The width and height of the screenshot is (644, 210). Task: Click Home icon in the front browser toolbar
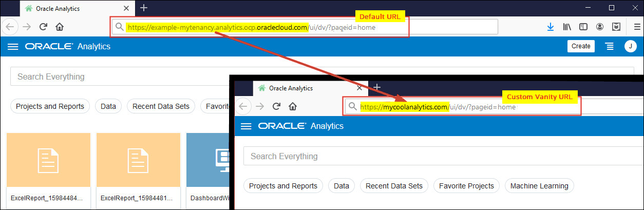[293, 106]
